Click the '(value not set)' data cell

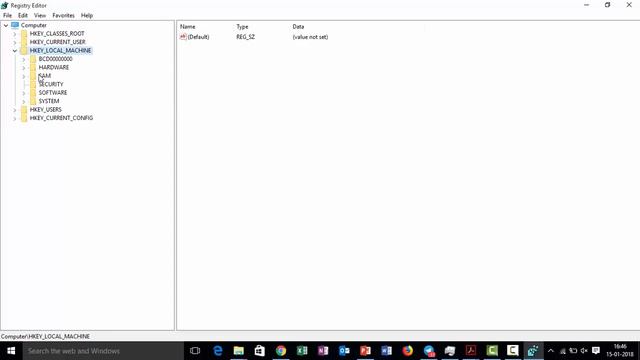pos(310,37)
